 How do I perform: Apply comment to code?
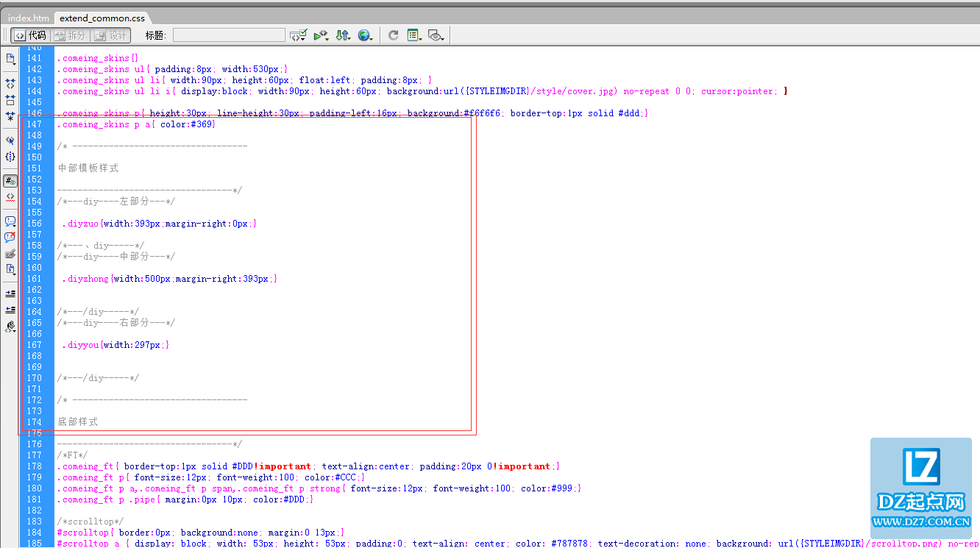point(10,221)
